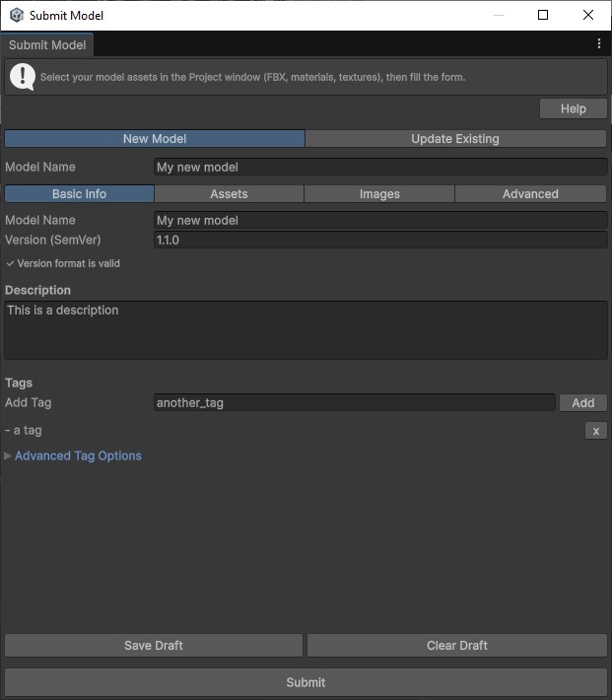Open the Advanced tab
Viewport: 612px width, 700px height.
[x=530, y=194]
